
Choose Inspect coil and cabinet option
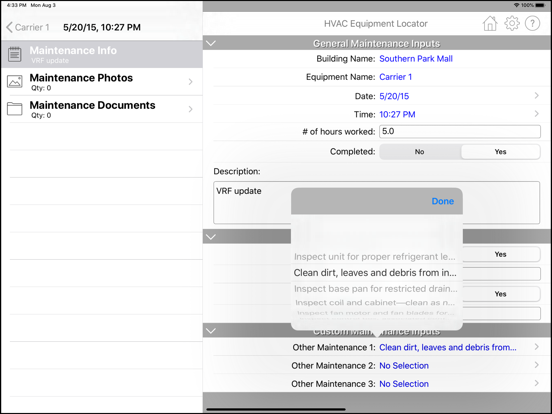[375, 303]
